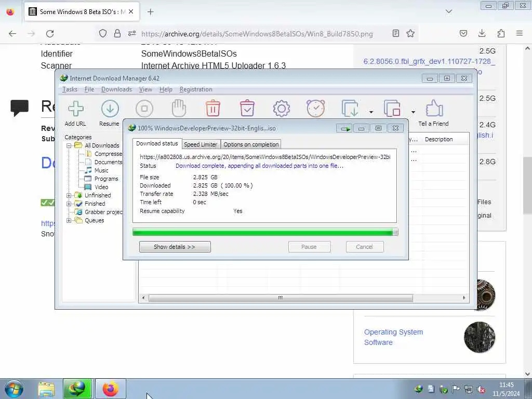This screenshot has height=399, width=532.
Task: Open Windows Explorer from the taskbar
Action: tap(46, 389)
